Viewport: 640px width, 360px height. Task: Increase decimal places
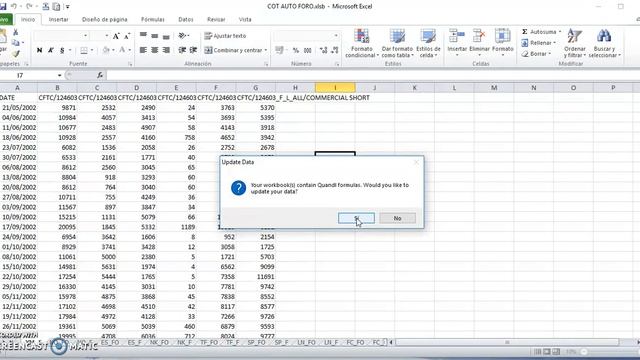point(323,50)
